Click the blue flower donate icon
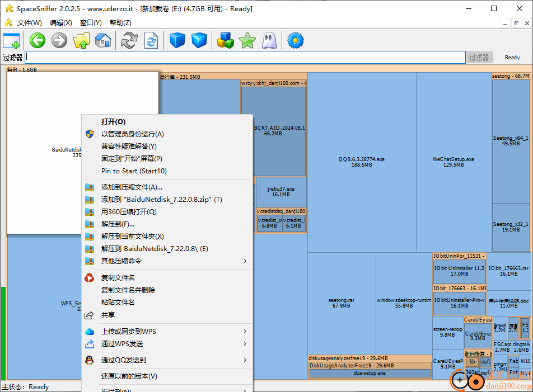Viewport: 533px width, 392px height. [296, 40]
